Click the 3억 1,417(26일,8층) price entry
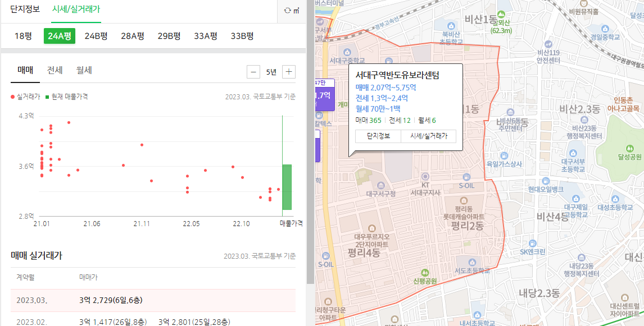The image size is (644, 326). (x=113, y=322)
